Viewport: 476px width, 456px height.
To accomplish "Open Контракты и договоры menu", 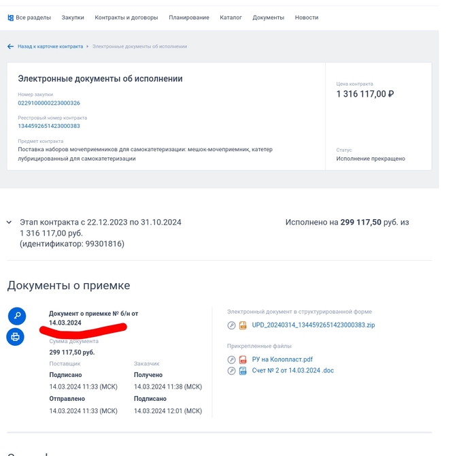I will coord(126,18).
